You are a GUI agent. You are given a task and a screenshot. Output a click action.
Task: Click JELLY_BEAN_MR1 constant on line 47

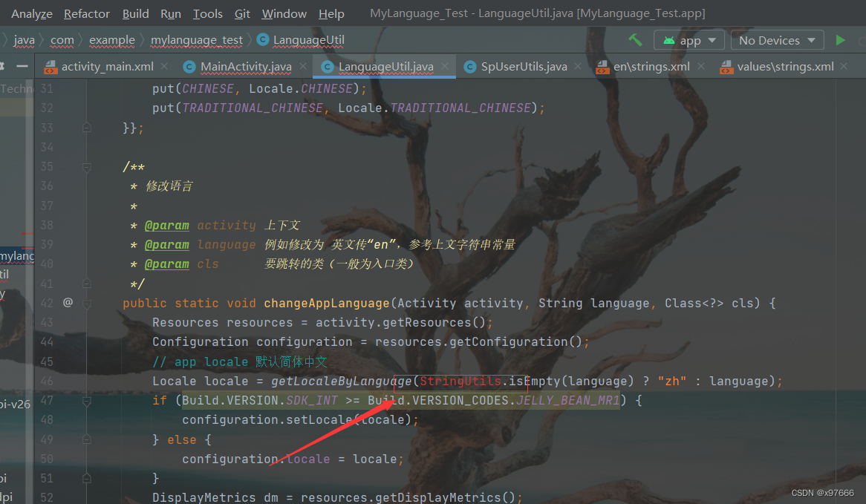pos(567,400)
